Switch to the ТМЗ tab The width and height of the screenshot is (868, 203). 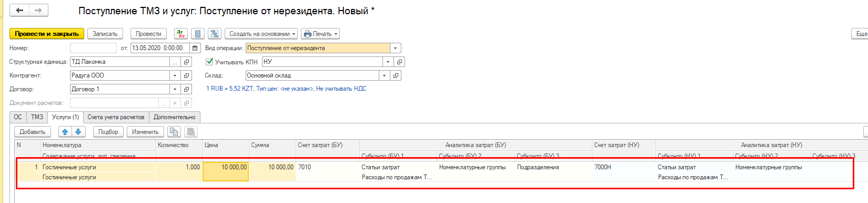(37, 117)
